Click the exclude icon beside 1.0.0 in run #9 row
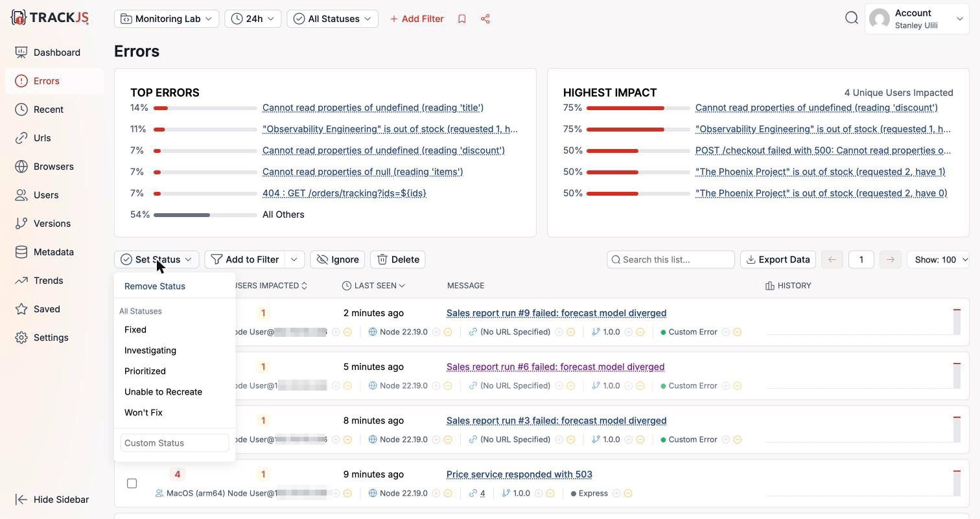This screenshot has width=980, height=519. [640, 332]
